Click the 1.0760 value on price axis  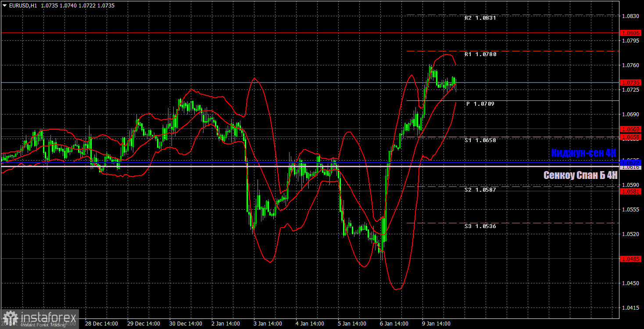tap(631, 65)
